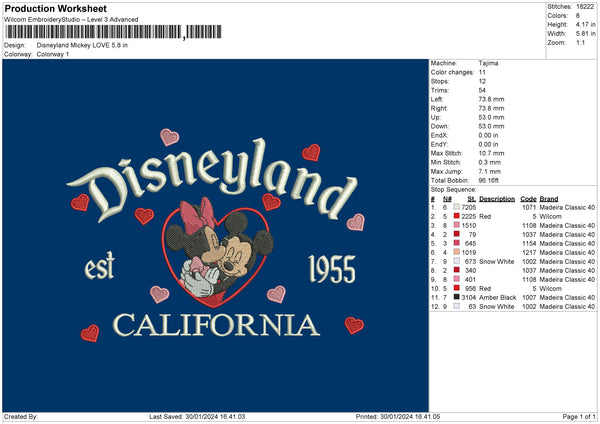The height and width of the screenshot is (424, 600).
Task: Click the 'N#' column header
Action: (x=447, y=199)
